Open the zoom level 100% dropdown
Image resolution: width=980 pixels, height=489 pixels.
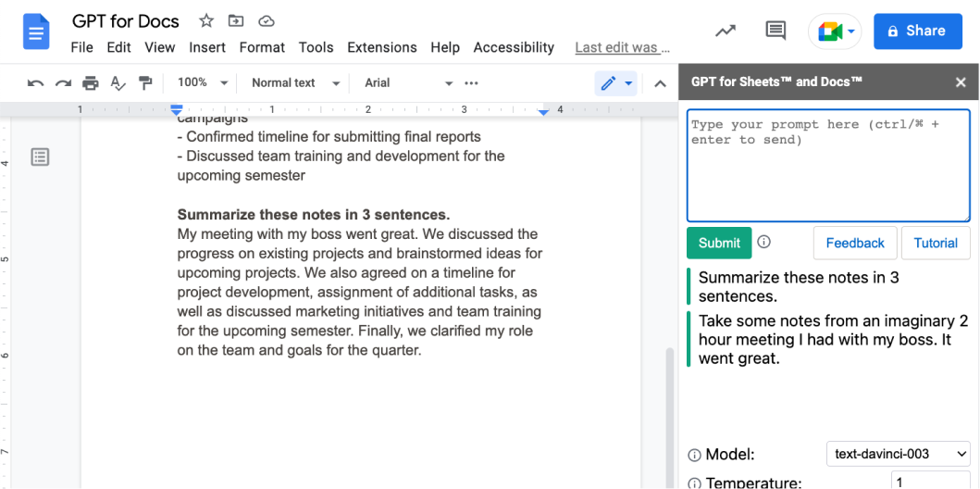[203, 83]
